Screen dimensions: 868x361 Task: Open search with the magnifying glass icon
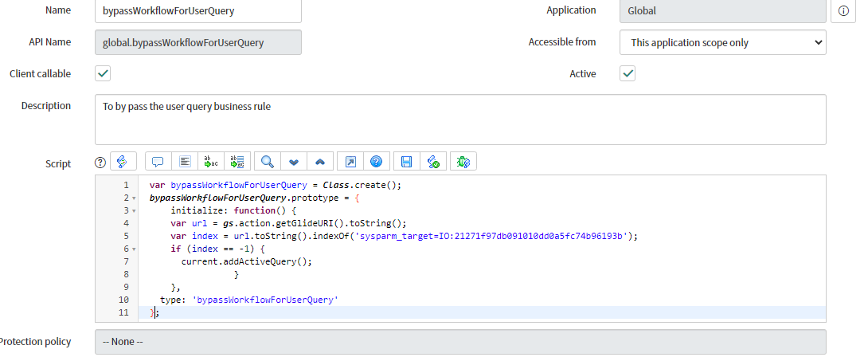pyautogui.click(x=268, y=162)
